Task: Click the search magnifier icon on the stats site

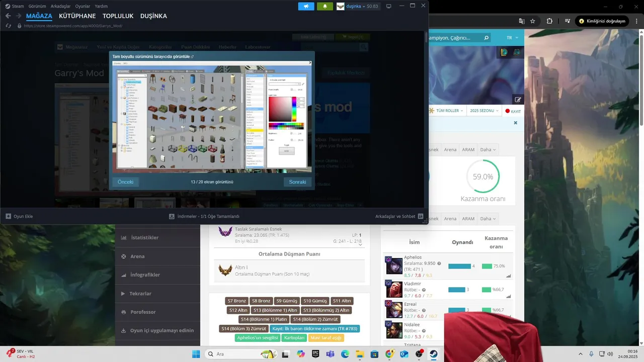Action: point(486,38)
